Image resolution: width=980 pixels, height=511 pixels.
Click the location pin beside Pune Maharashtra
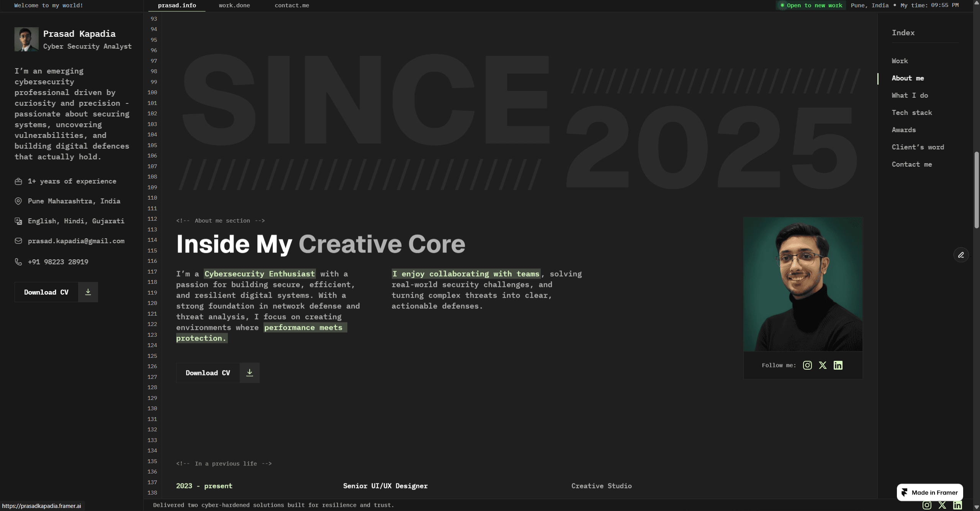coord(18,201)
